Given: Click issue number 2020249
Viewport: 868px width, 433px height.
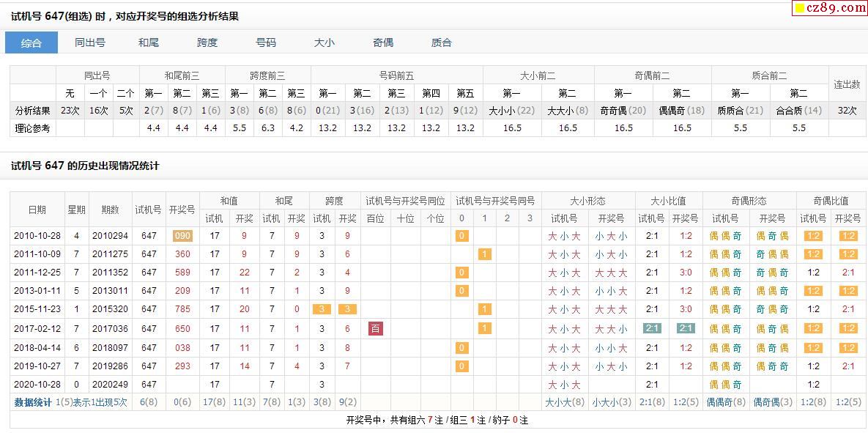Looking at the screenshot, I should (x=110, y=384).
